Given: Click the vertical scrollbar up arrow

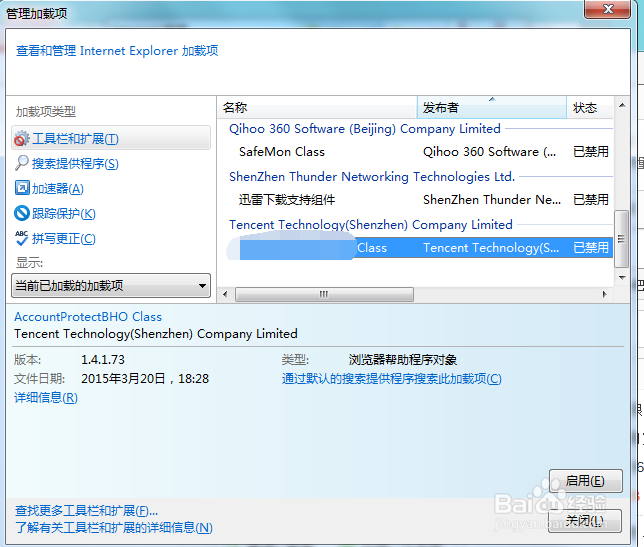Looking at the screenshot, I should point(622,106).
